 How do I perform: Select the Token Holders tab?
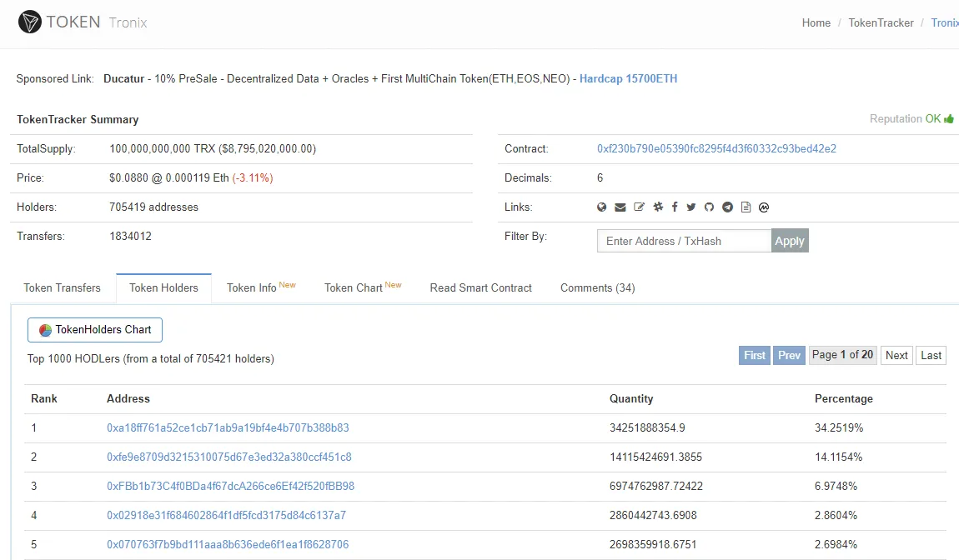[x=164, y=288]
